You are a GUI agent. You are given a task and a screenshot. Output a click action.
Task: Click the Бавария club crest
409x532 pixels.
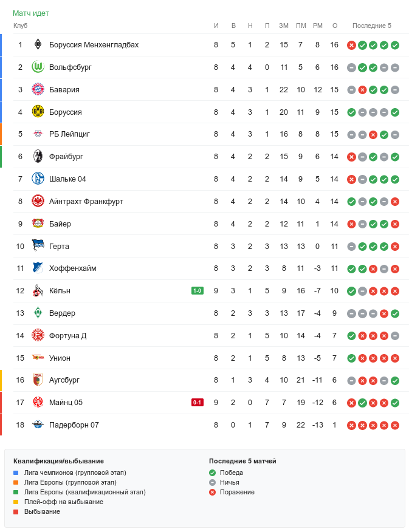(x=38, y=90)
